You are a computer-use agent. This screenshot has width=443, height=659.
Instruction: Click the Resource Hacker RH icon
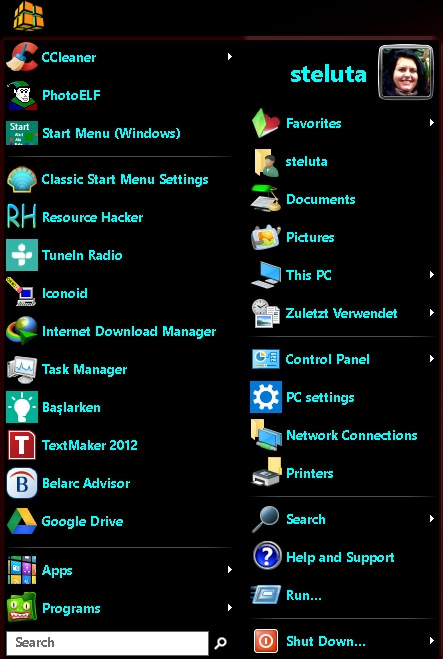(x=22, y=217)
